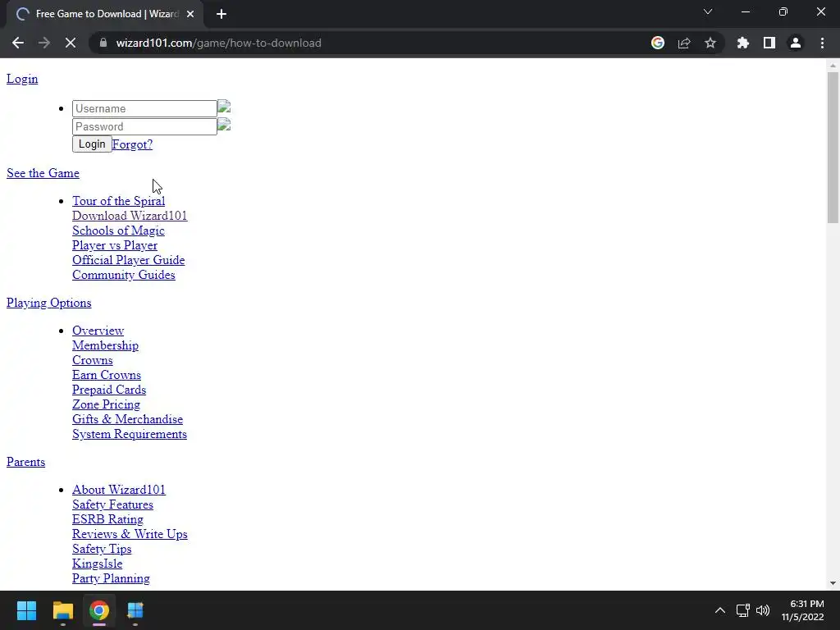Close the Free Game to Download tab
Image resolution: width=840 pixels, height=630 pixels.
tap(190, 14)
